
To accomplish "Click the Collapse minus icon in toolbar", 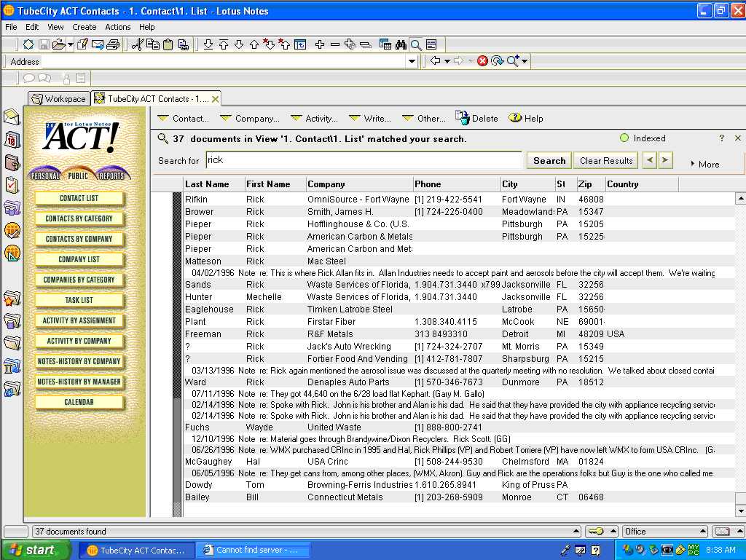I will pyautogui.click(x=335, y=44).
